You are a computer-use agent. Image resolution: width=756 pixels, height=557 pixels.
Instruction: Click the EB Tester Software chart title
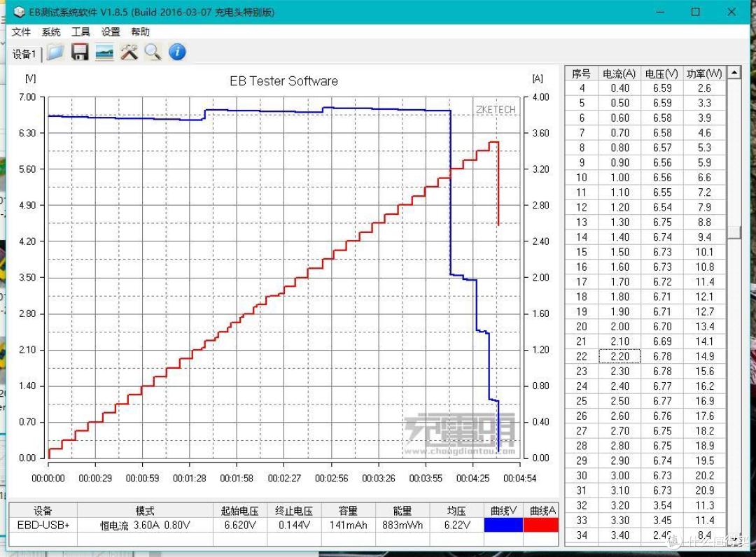283,81
